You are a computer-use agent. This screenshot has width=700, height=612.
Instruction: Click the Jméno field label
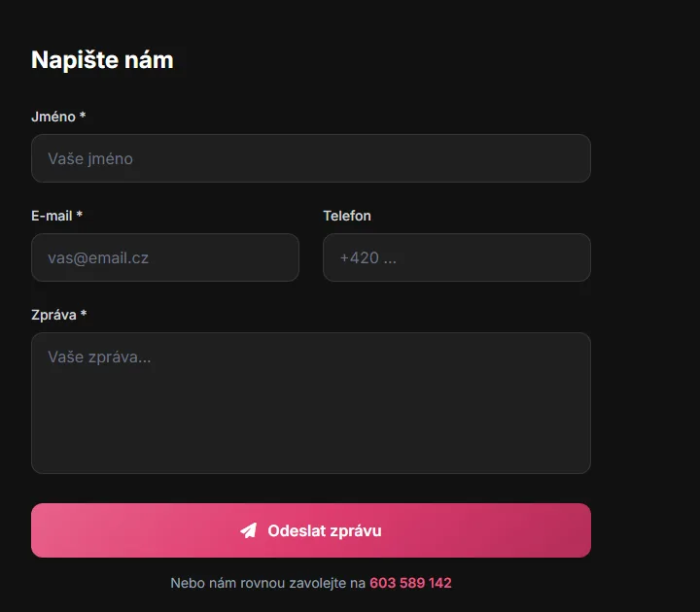click(53, 117)
